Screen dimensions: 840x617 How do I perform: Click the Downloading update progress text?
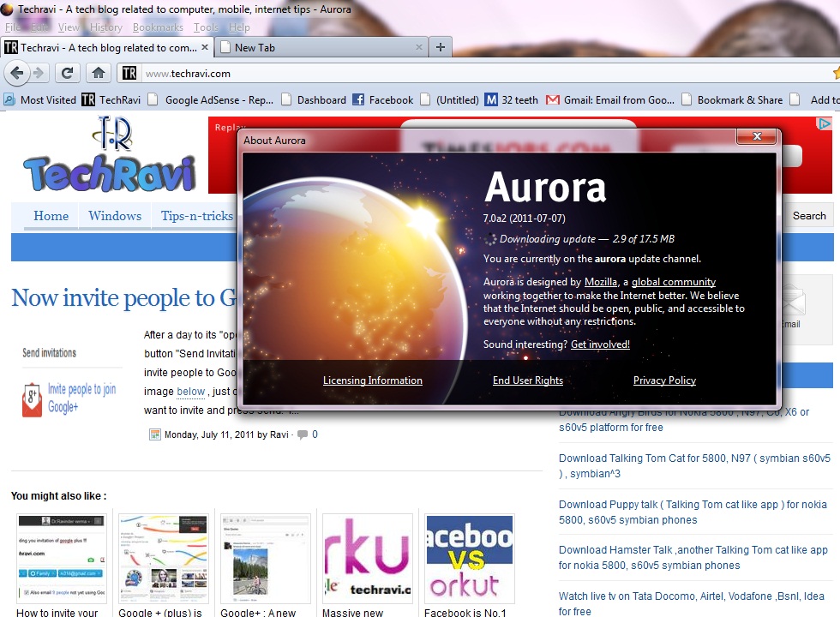coord(586,239)
